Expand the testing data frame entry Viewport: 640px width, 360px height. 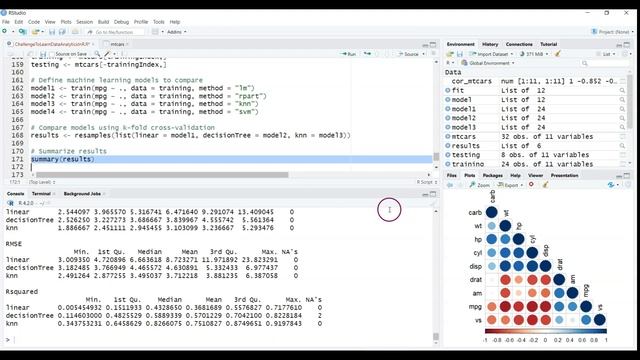pyautogui.click(x=448, y=155)
